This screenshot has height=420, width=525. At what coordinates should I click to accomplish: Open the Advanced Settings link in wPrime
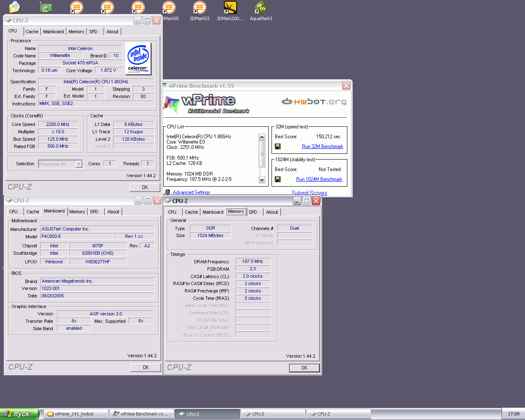(192, 192)
